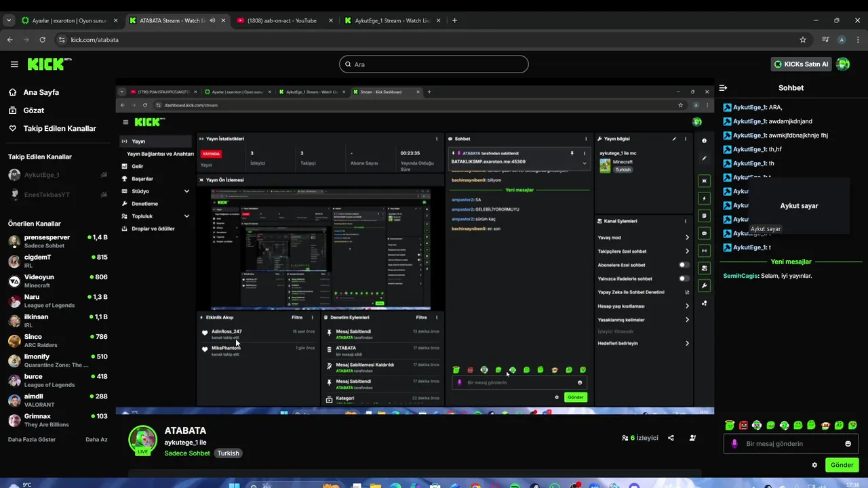Close the exaroton Ayarlar tab
This screenshot has width=868, height=488.
coord(115,20)
